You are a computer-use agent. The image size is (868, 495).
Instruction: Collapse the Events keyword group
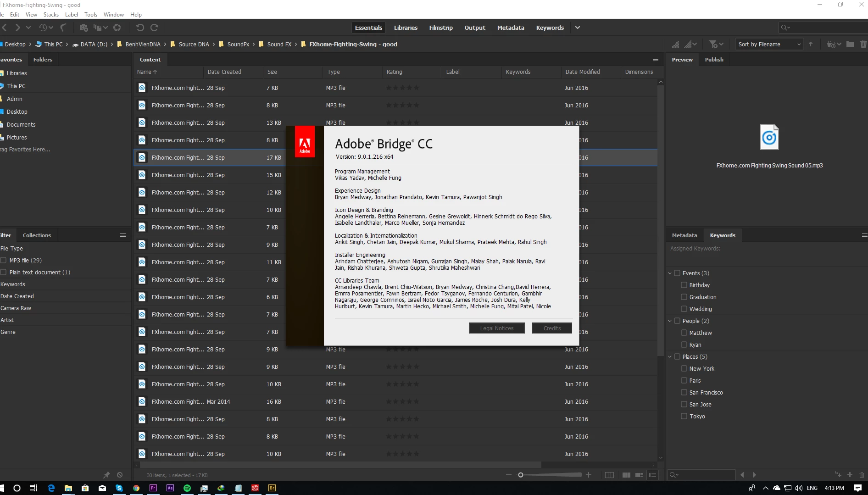(670, 273)
